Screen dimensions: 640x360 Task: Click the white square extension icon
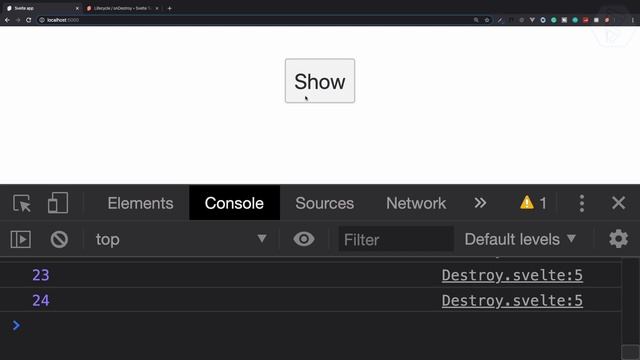(596, 20)
